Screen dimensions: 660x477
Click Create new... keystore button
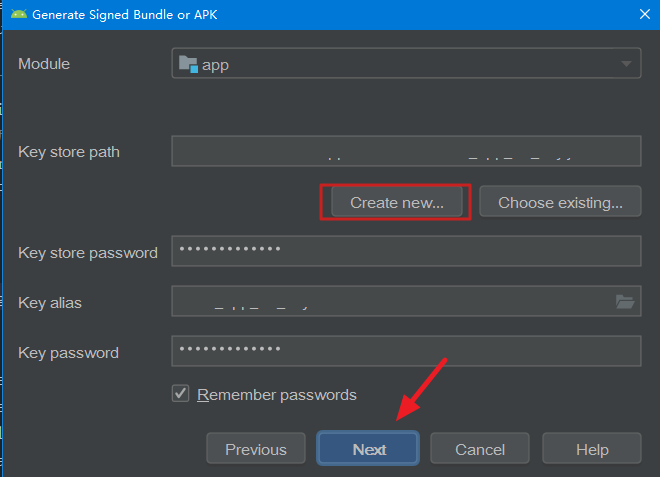click(x=397, y=202)
